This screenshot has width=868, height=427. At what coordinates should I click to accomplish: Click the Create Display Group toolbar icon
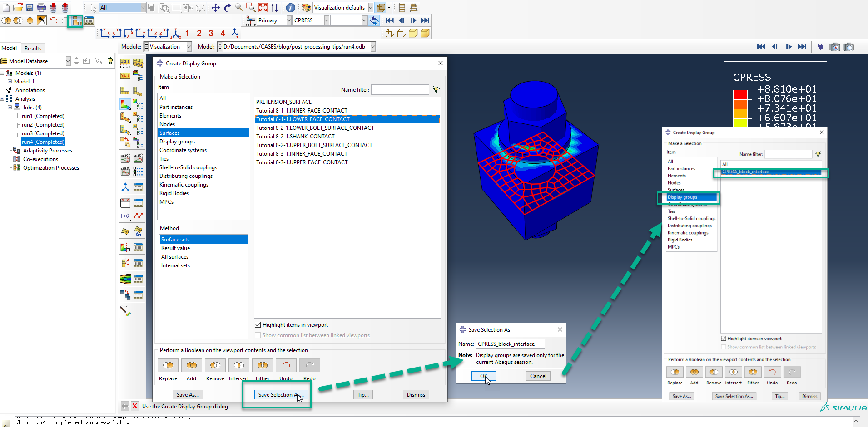[75, 20]
